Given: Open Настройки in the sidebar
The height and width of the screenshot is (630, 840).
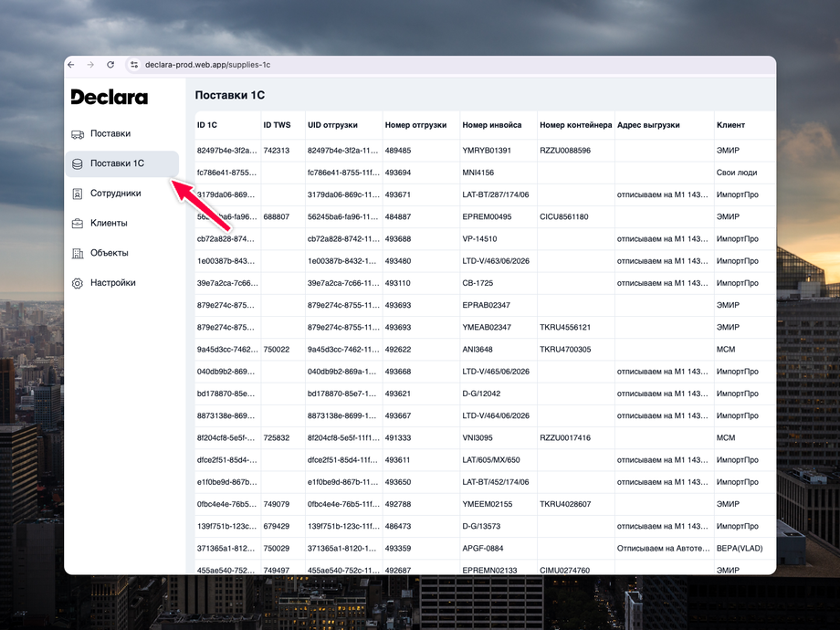Looking at the screenshot, I should click(x=121, y=283).
